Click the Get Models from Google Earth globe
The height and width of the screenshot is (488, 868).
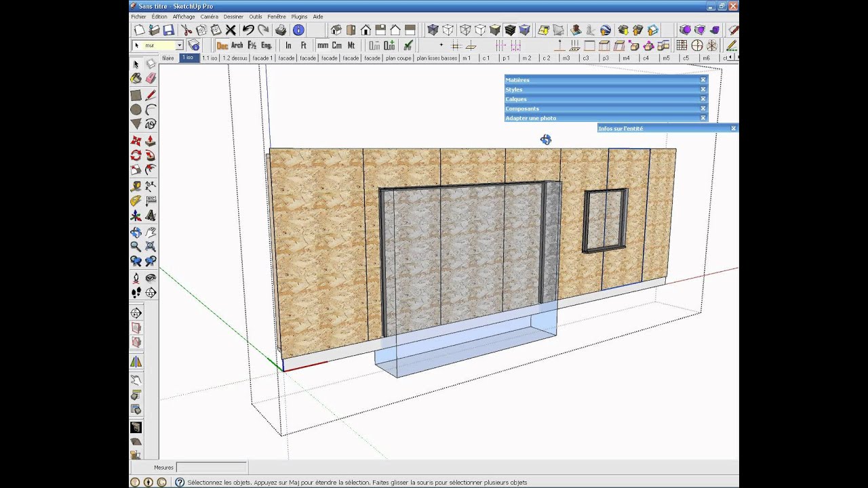pyautogui.click(x=606, y=30)
